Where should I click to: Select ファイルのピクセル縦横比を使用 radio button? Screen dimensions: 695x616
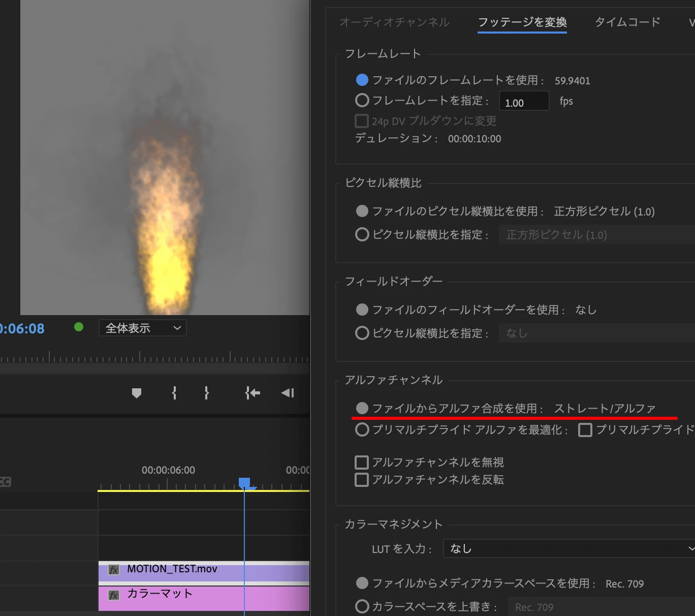tap(362, 211)
